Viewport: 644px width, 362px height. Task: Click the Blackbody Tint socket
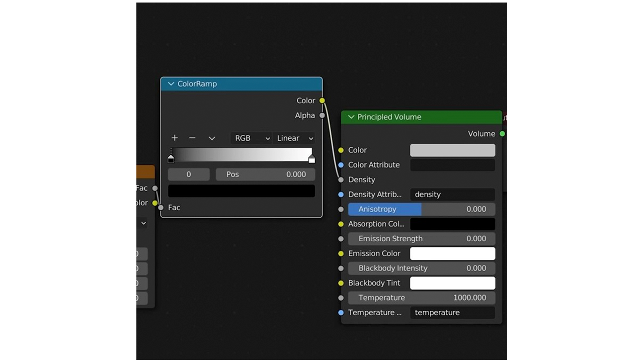tap(341, 283)
